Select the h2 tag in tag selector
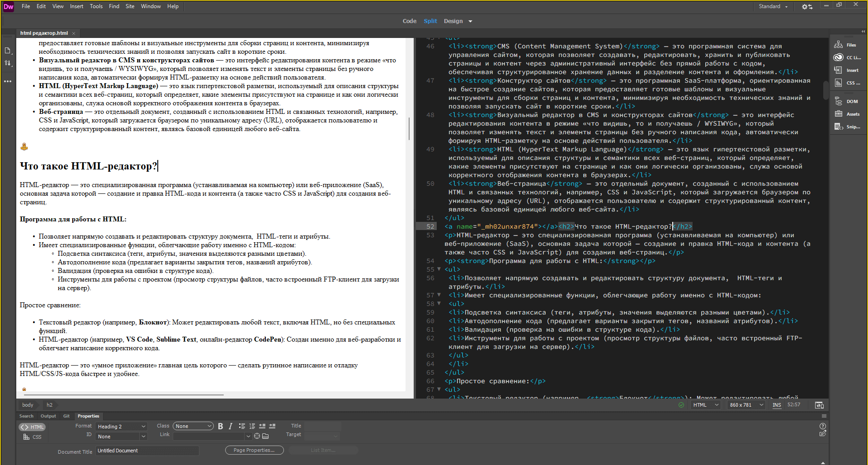The width and height of the screenshot is (868, 465). point(49,405)
